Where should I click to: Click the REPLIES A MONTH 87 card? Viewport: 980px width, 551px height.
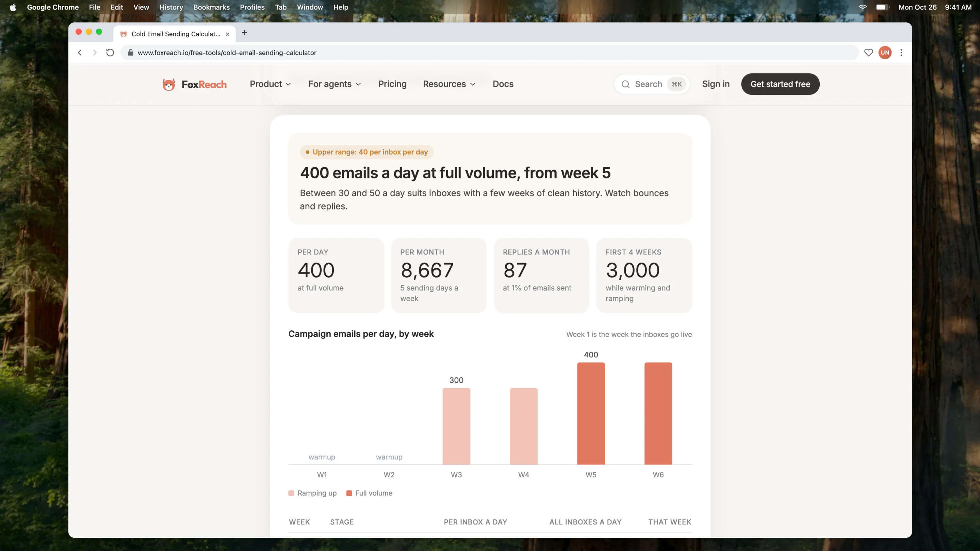tap(541, 275)
